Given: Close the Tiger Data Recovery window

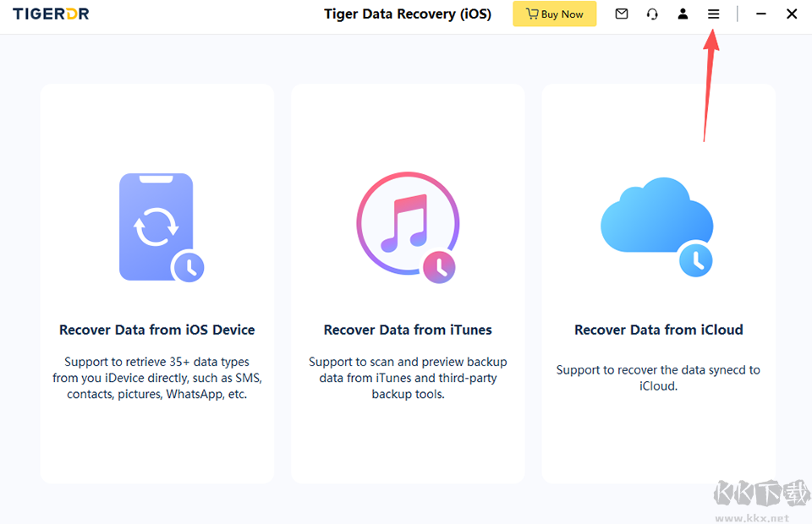Looking at the screenshot, I should [x=792, y=14].
